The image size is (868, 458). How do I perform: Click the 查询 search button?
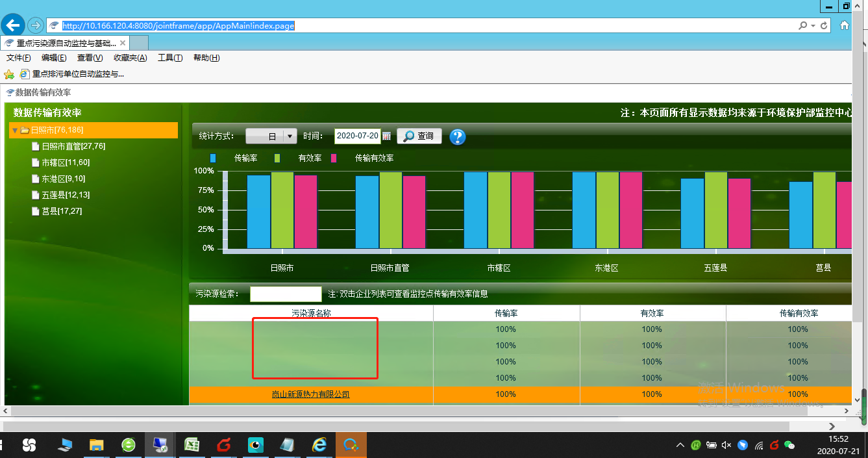[419, 136]
